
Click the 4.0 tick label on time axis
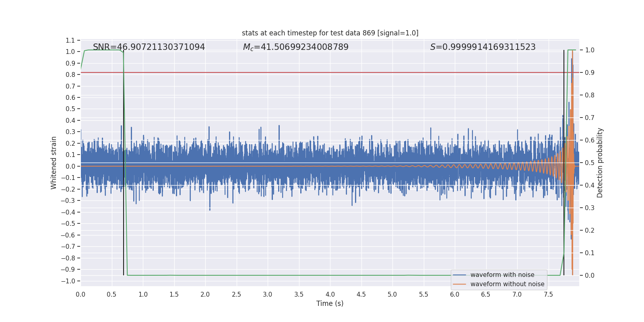pyautogui.click(x=330, y=295)
